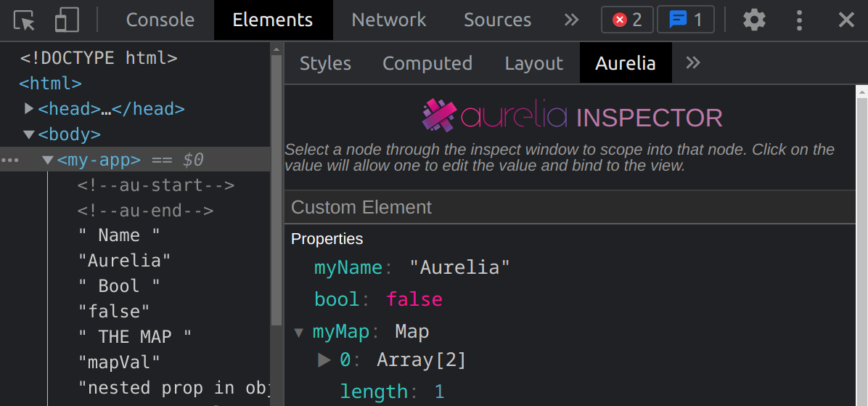Select the au-end comment node
This screenshot has width=868, height=406.
[x=146, y=211]
